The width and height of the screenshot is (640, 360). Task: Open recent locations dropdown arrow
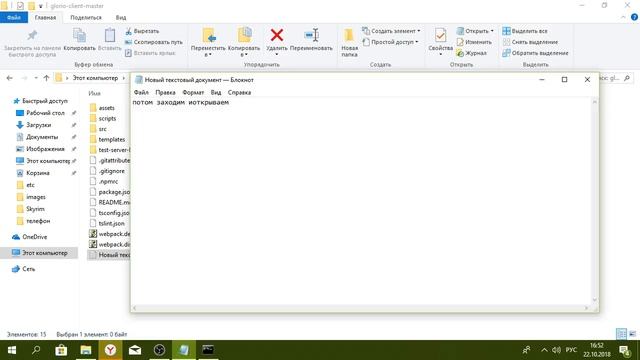pos(36,78)
